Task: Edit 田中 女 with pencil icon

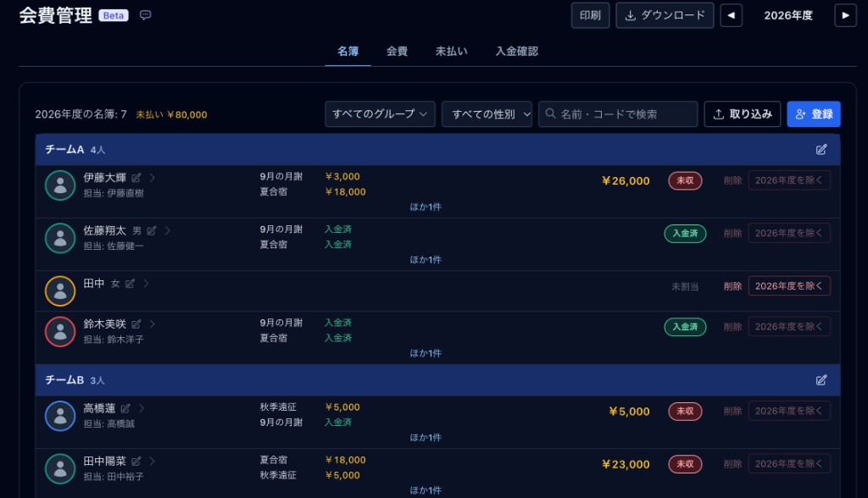Action: click(x=130, y=284)
